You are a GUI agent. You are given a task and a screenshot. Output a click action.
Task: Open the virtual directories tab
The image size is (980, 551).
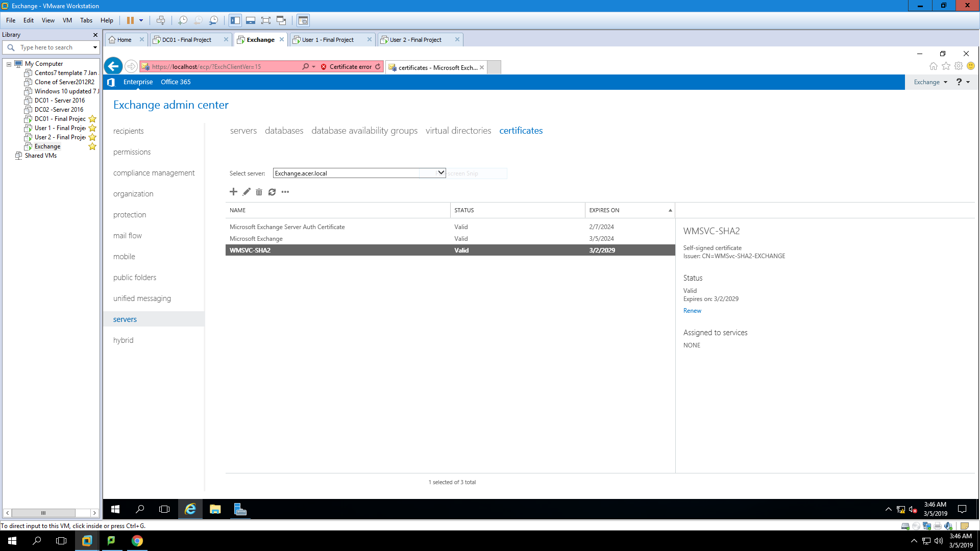pyautogui.click(x=458, y=131)
